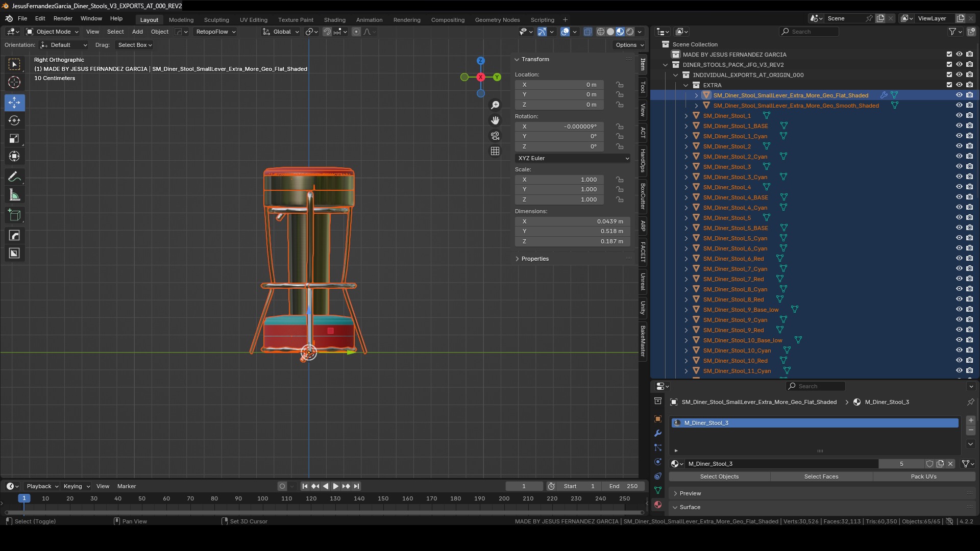
Task: Switch orthographic/perspective grid icon
Action: [x=495, y=151]
